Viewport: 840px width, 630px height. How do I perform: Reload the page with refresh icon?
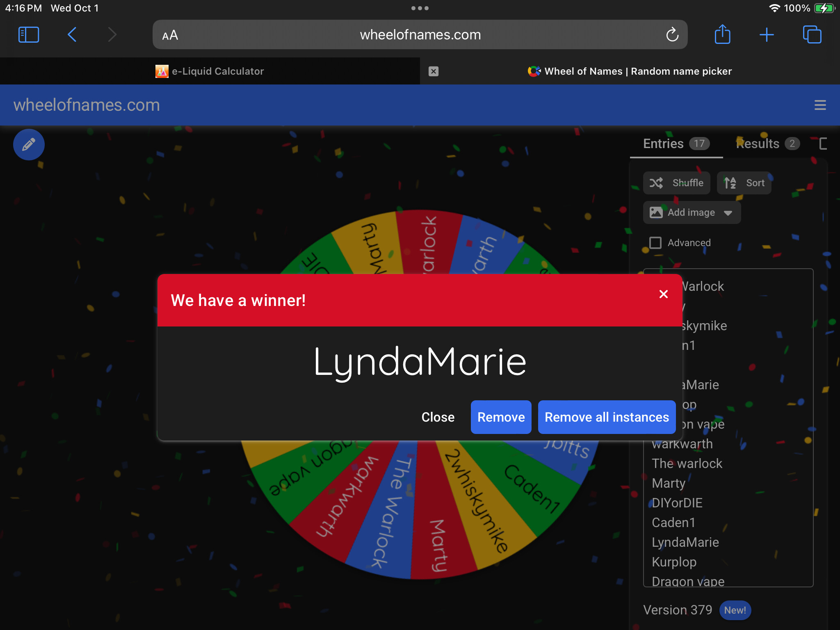pos(672,35)
